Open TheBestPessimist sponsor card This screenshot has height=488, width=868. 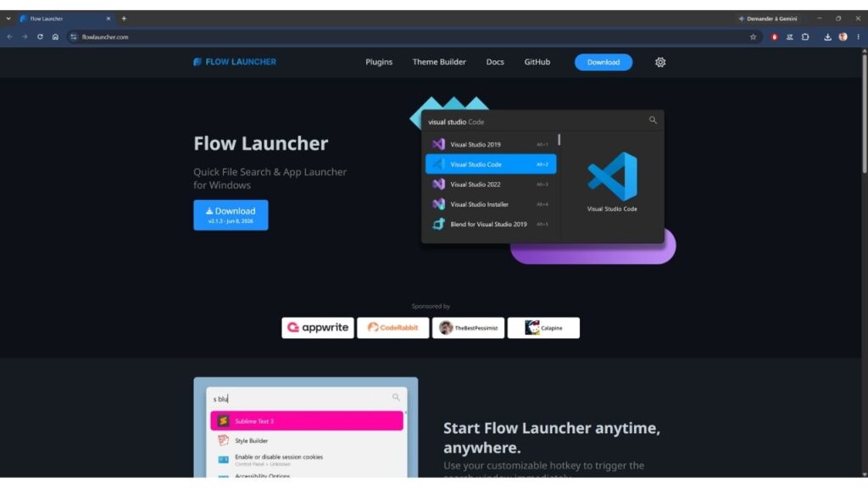pos(468,328)
